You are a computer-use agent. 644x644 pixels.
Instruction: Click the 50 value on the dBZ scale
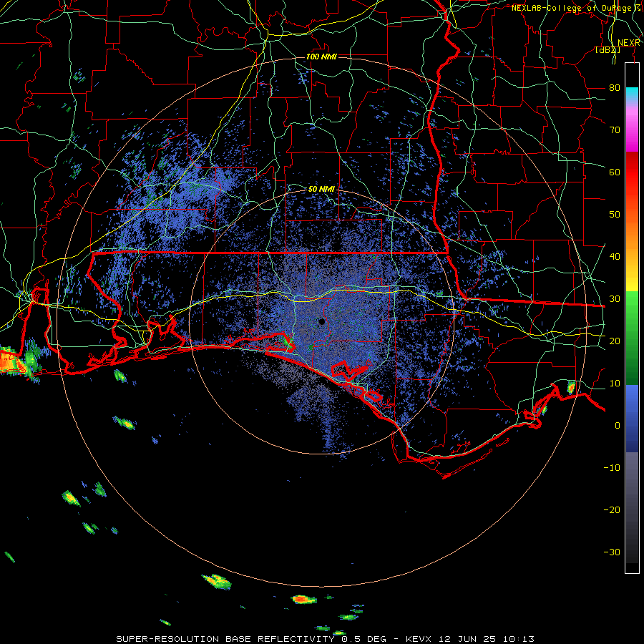(x=615, y=215)
